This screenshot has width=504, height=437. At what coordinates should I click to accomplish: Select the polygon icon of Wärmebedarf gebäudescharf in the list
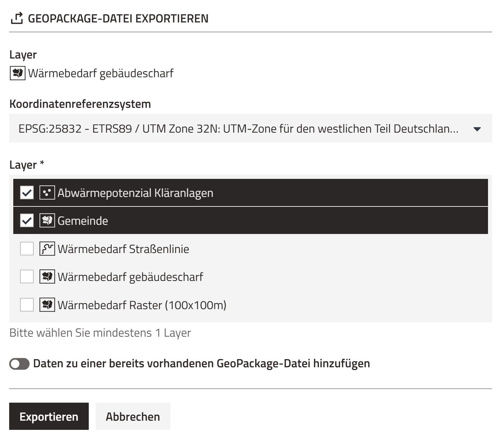(x=47, y=277)
